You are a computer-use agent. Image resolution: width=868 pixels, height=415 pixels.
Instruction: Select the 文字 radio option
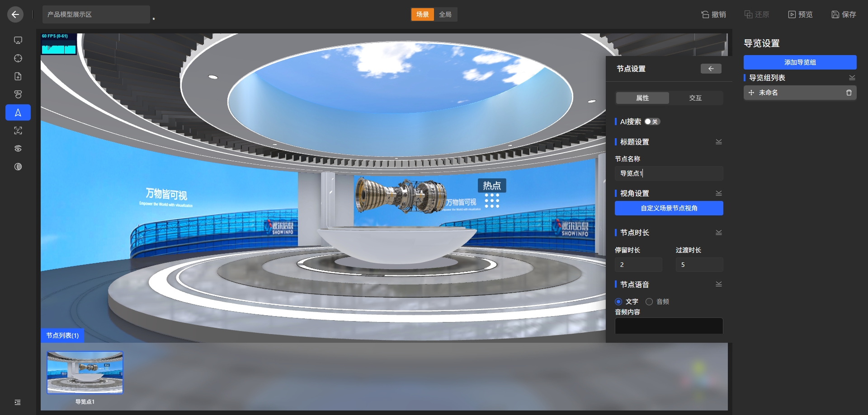click(618, 302)
